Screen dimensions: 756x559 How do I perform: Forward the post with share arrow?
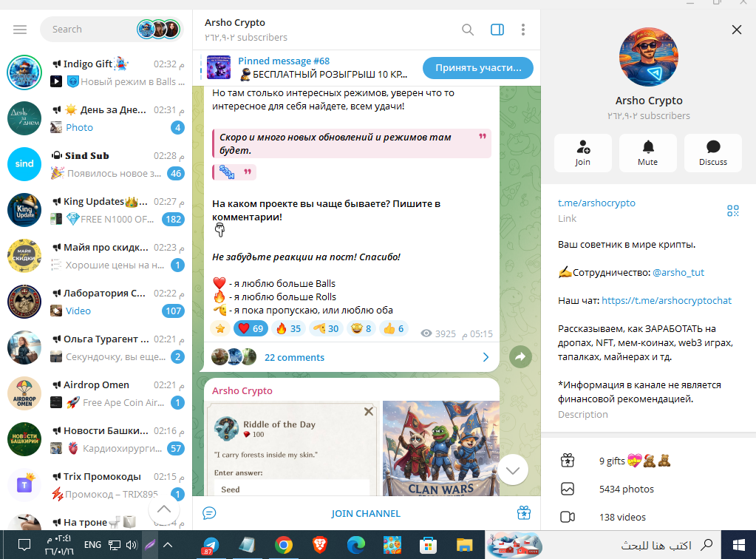pos(520,357)
